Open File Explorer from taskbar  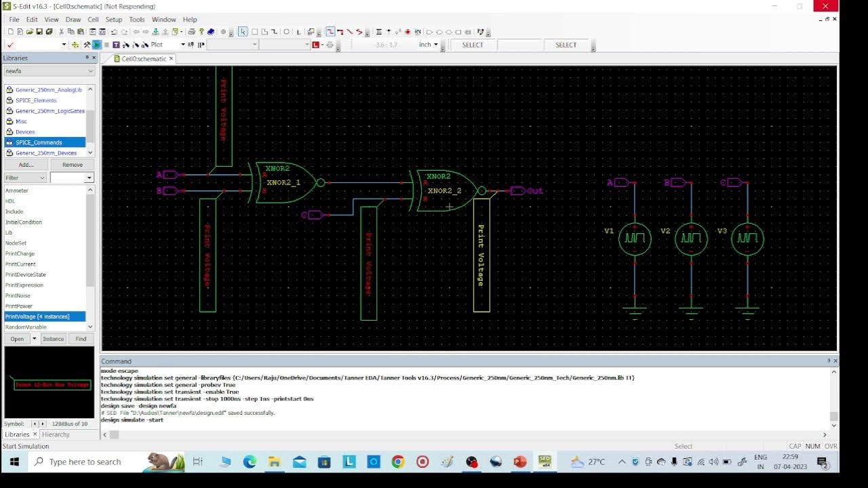pyautogui.click(x=275, y=462)
